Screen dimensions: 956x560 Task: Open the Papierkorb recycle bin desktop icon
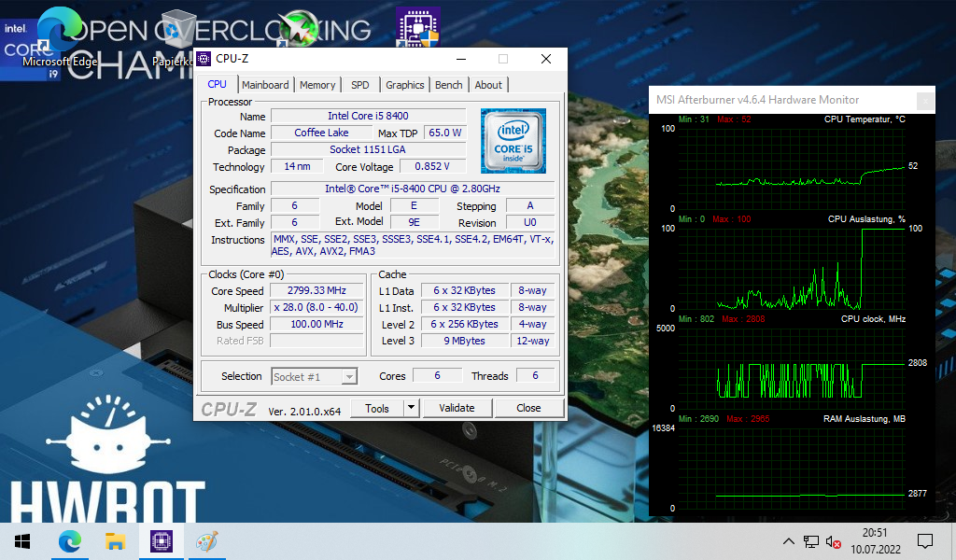coord(176,37)
